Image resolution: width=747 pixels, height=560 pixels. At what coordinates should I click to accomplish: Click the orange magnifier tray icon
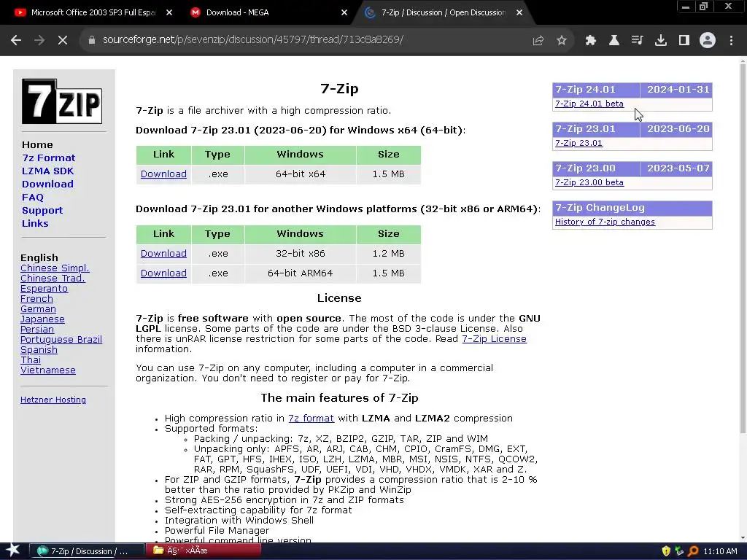coord(693,551)
